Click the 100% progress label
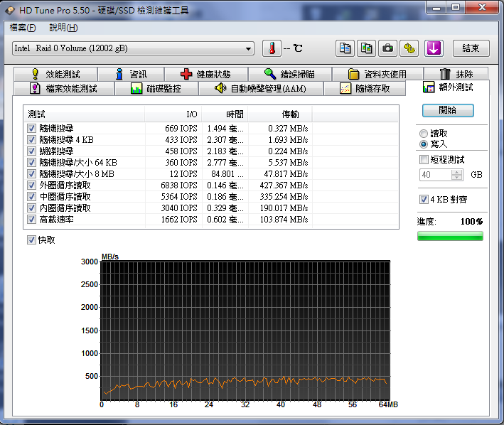The width and height of the screenshot is (504, 425). (x=471, y=221)
